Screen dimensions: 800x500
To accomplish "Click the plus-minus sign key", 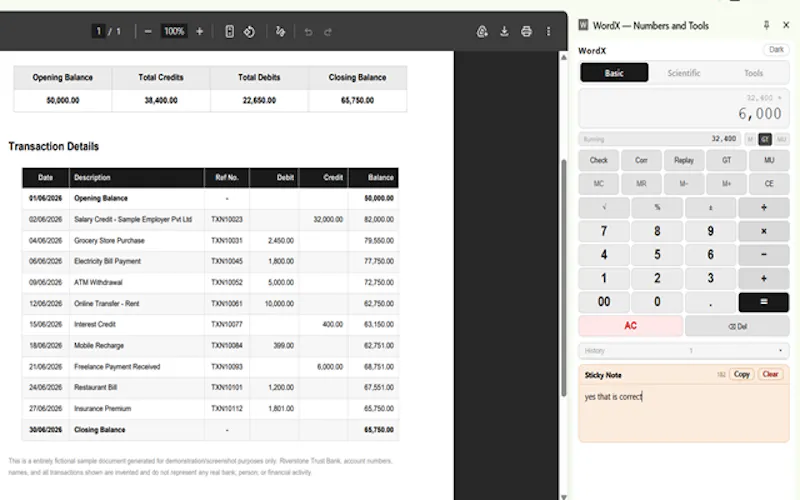I will [x=710, y=208].
